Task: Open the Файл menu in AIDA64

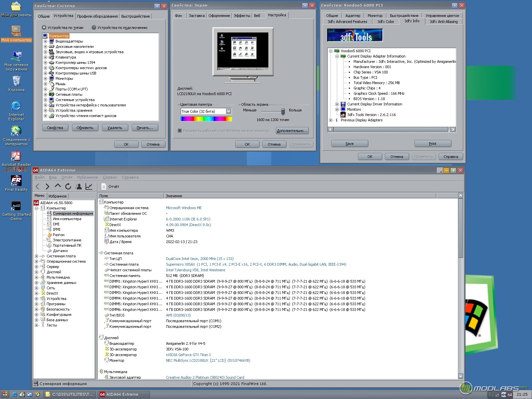Action: pos(39,177)
